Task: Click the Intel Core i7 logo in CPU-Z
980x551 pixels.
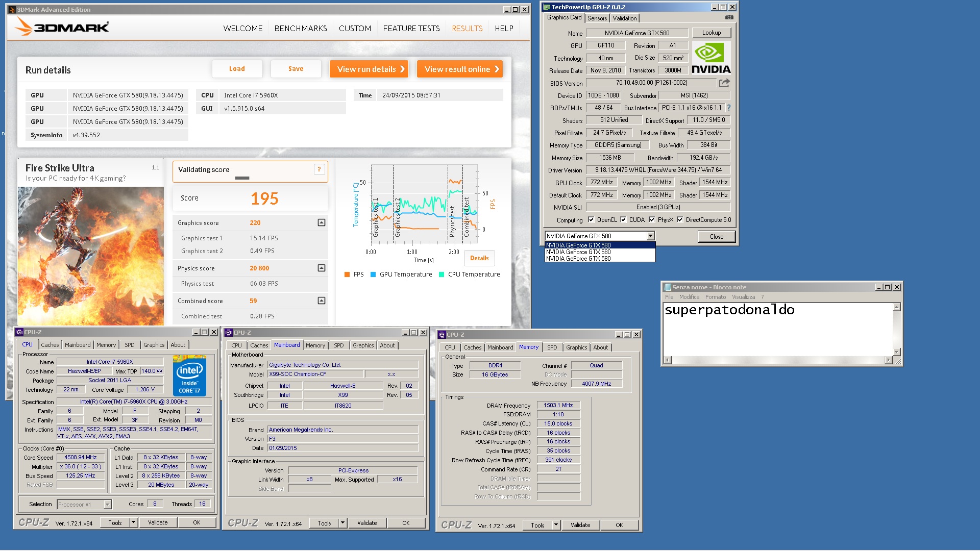Action: [189, 377]
